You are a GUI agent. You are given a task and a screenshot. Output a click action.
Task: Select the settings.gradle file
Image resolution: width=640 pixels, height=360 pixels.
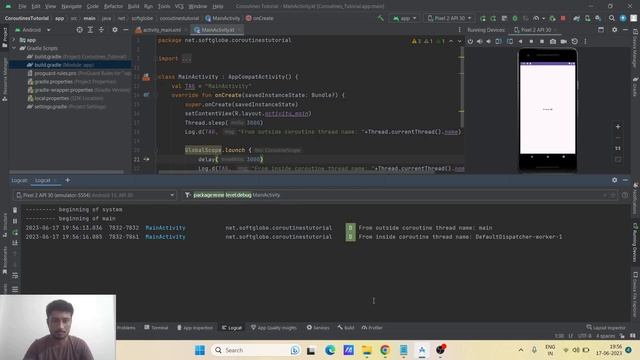(67, 107)
